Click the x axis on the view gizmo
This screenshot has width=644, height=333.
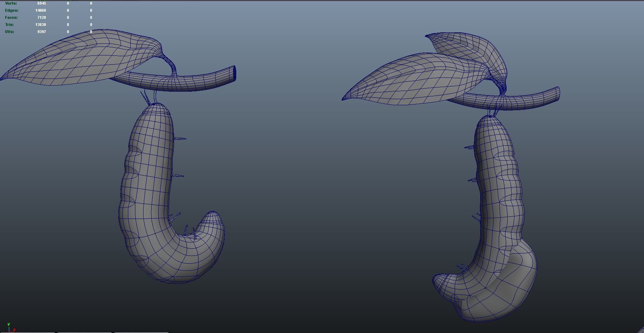pyautogui.click(x=14, y=330)
